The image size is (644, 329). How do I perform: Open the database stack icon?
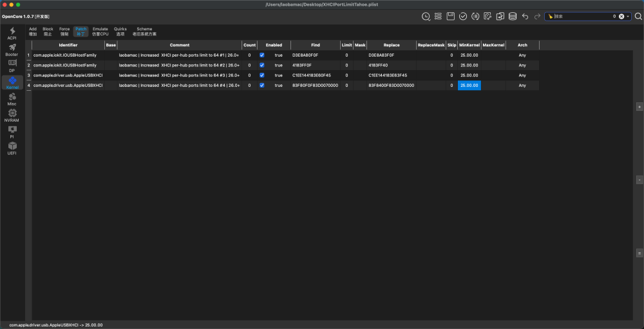pos(513,17)
